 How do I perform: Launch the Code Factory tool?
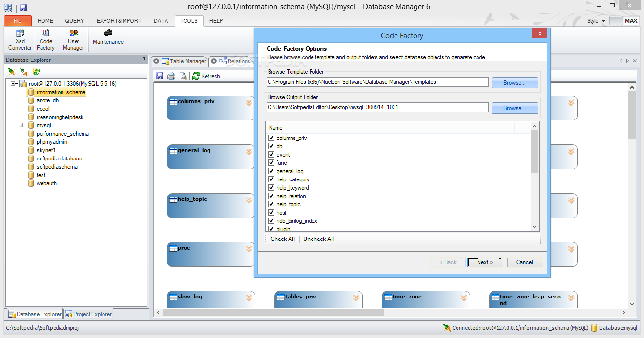(x=45, y=40)
